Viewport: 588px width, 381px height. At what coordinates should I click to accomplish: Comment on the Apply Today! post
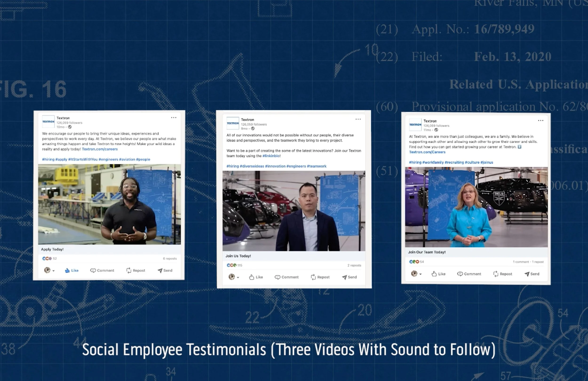(102, 270)
